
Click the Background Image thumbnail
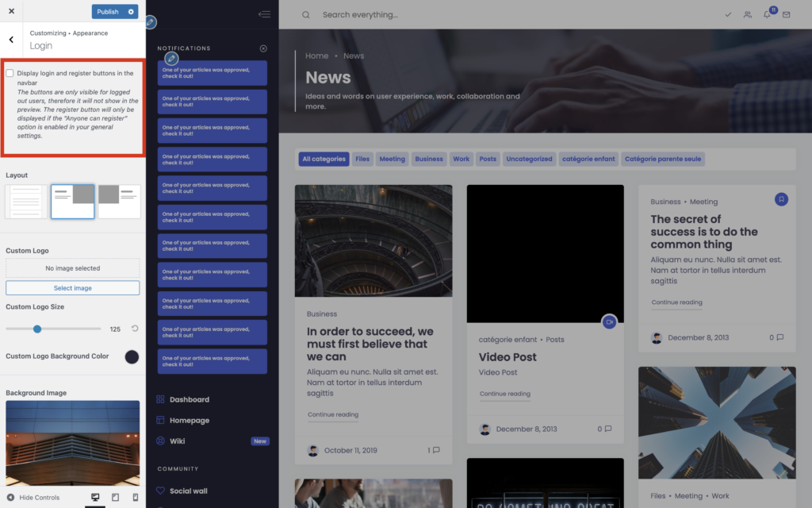pos(72,443)
